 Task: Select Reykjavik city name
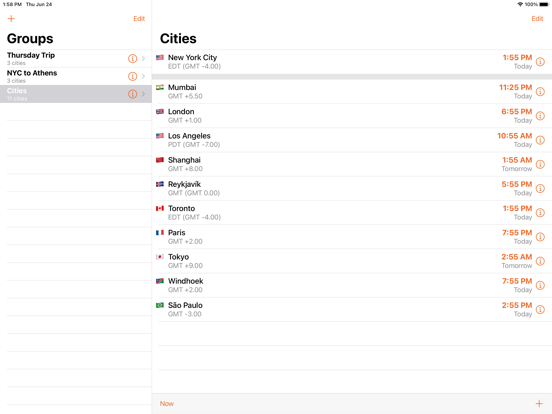click(184, 184)
